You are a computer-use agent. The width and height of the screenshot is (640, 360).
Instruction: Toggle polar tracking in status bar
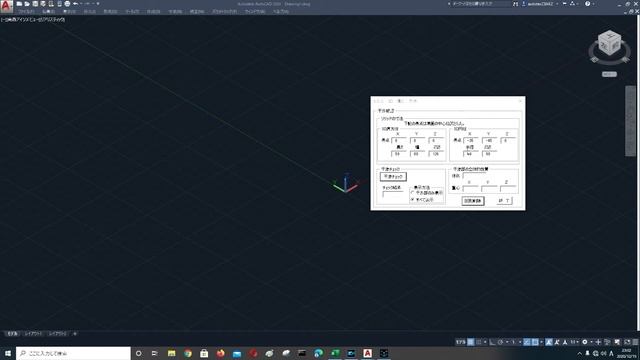(x=500, y=342)
